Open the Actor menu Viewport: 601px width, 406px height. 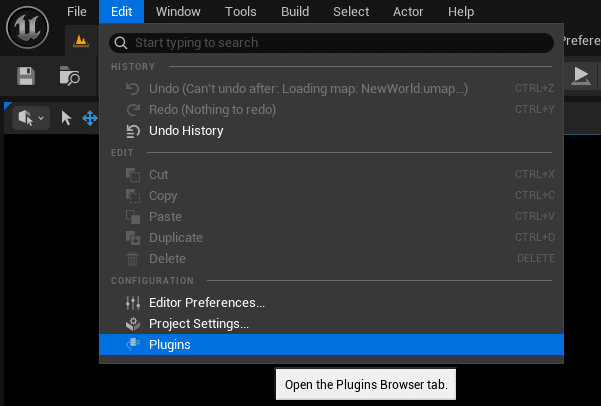point(408,12)
